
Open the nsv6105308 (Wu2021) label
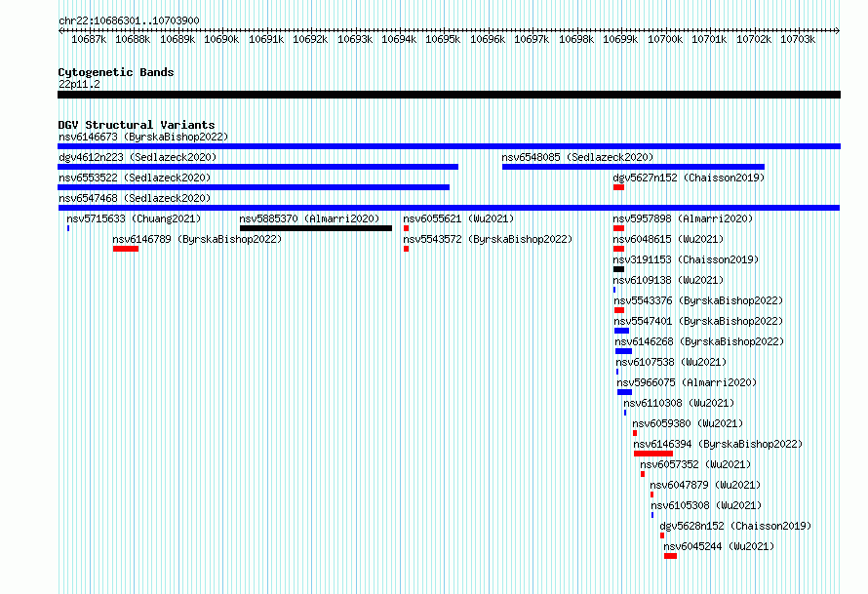coord(706,505)
